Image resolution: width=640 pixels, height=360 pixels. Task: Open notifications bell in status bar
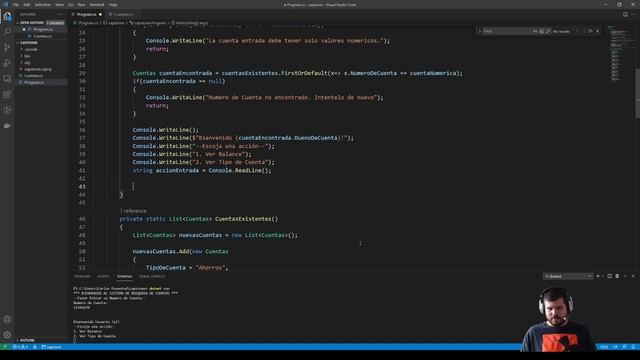tap(633, 347)
